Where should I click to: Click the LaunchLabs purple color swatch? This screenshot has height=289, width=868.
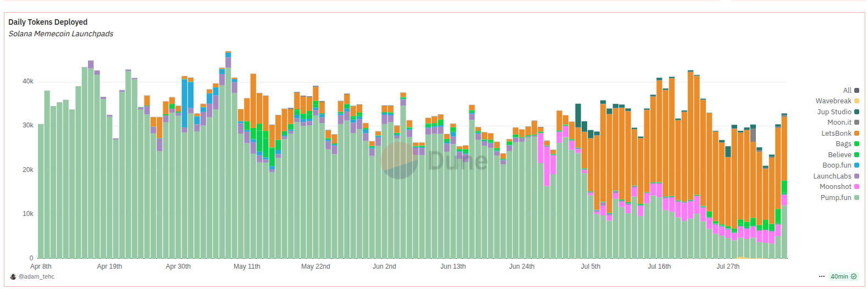pyautogui.click(x=856, y=176)
